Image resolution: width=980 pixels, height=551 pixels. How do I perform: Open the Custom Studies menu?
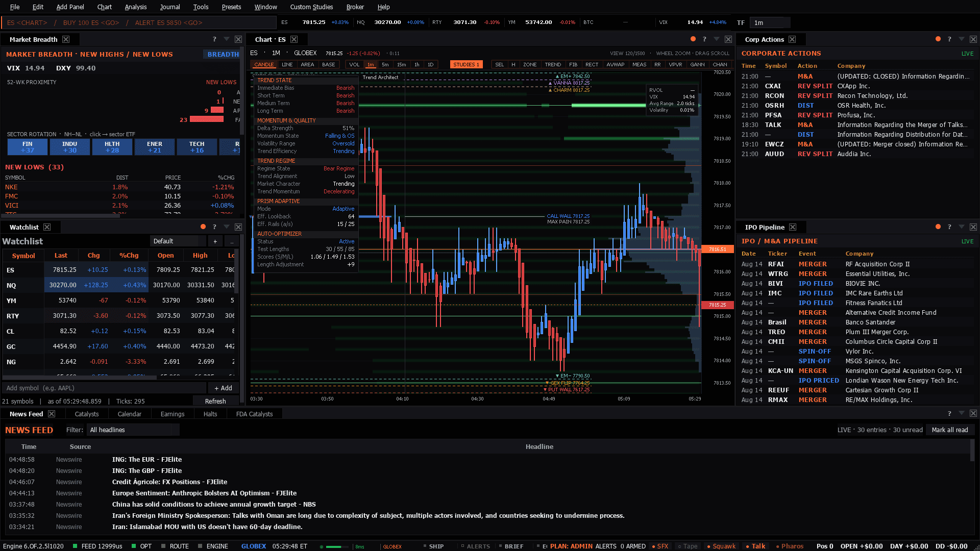click(x=311, y=7)
